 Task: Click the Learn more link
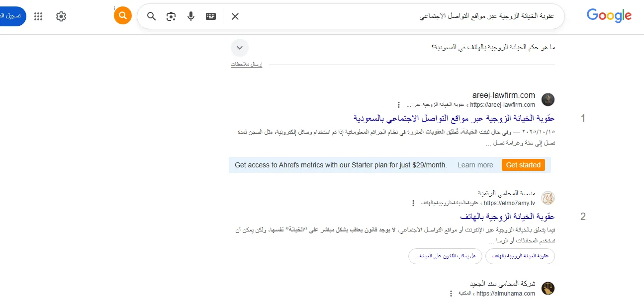click(x=475, y=165)
